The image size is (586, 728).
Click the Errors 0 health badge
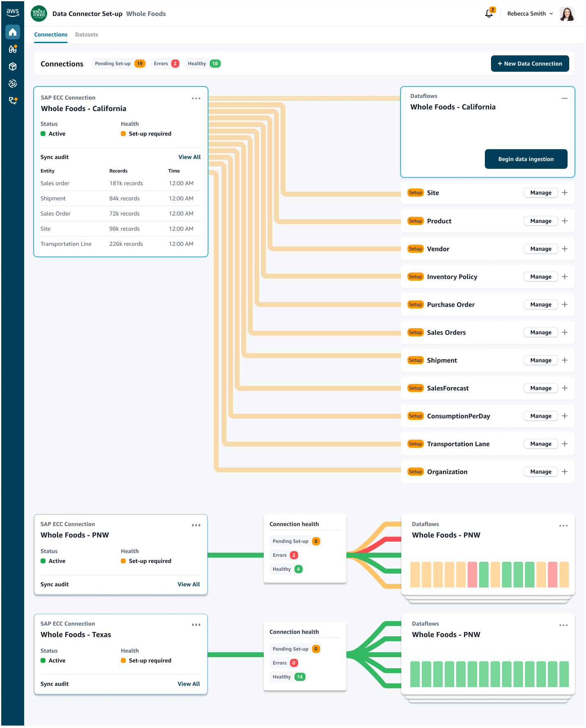[285, 663]
